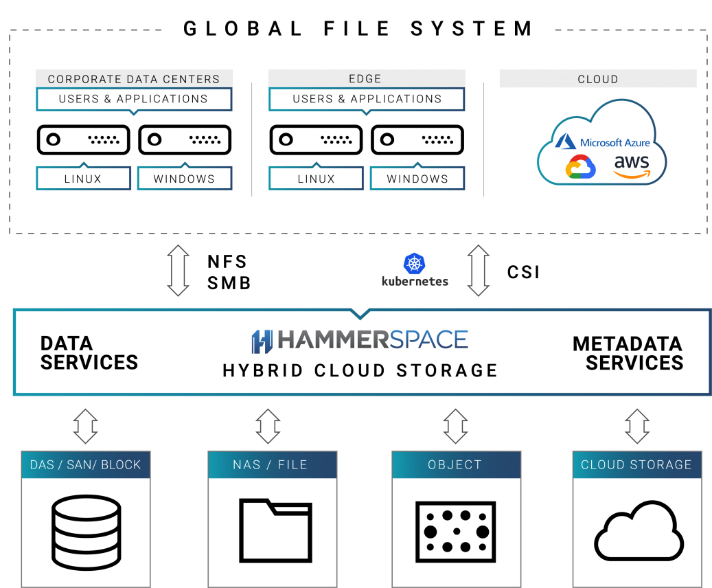The height and width of the screenshot is (588, 712).
Task: Click the WINDOWS label under Edge
Action: (417, 179)
